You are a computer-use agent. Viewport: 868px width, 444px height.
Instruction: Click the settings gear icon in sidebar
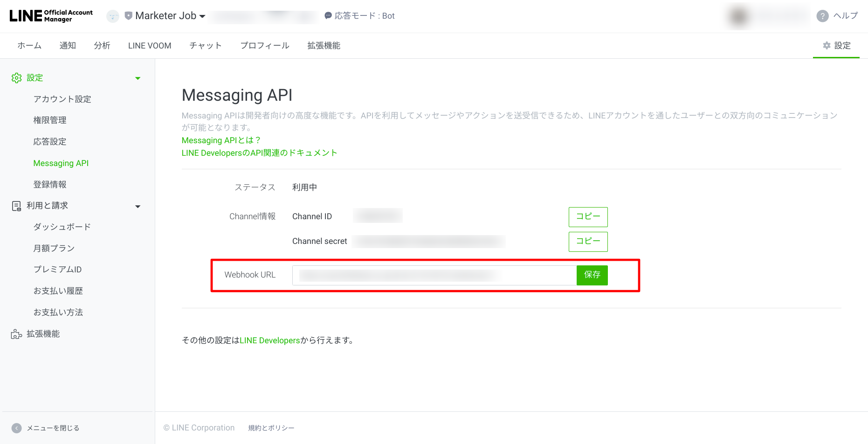point(17,78)
